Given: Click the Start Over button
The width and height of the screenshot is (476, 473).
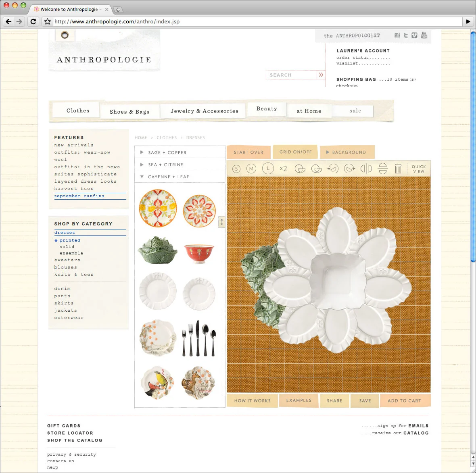Looking at the screenshot, I should [248, 152].
